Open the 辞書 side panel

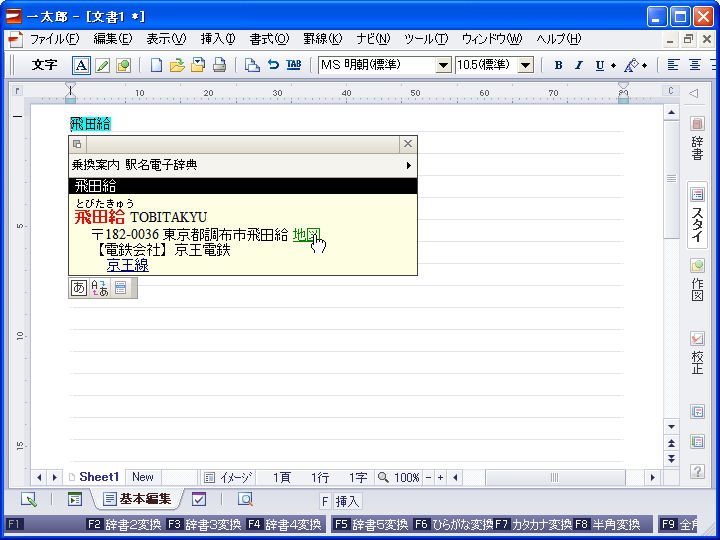tap(697, 138)
